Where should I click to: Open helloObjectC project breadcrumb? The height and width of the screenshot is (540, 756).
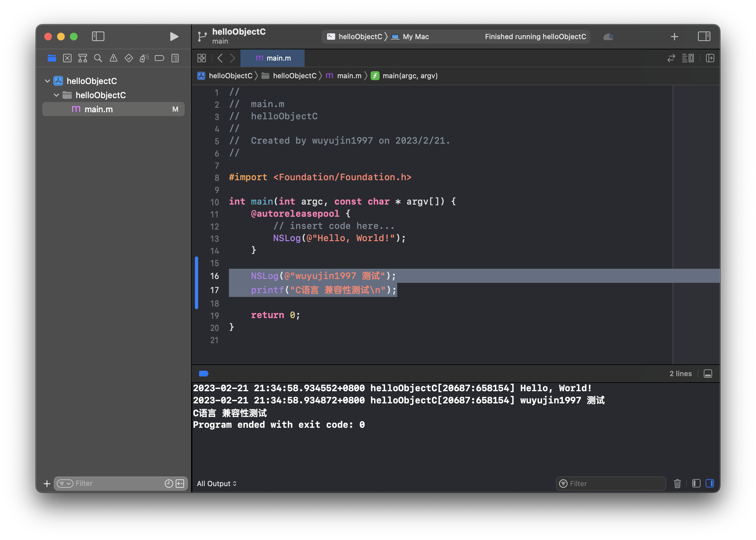pos(225,76)
